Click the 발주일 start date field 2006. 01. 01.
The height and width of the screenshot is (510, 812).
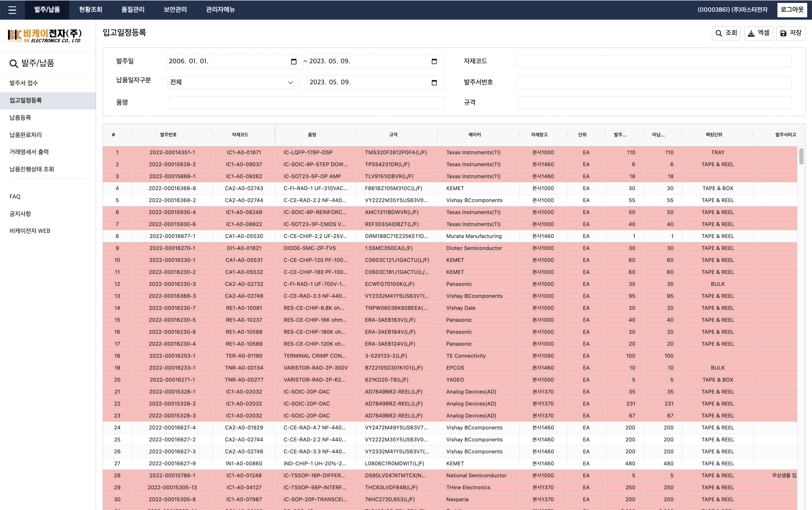tap(235, 61)
